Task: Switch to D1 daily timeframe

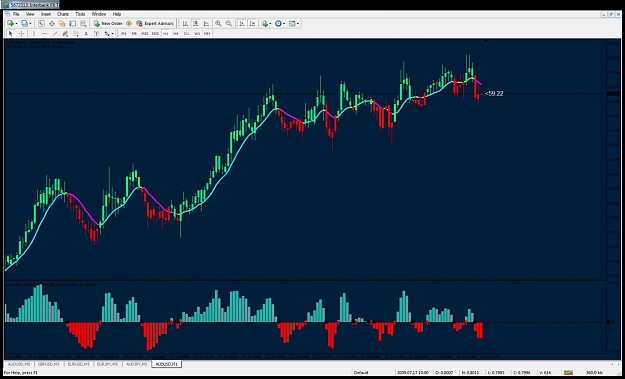Action: tap(186, 33)
